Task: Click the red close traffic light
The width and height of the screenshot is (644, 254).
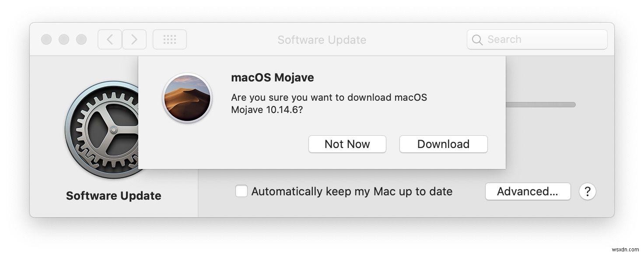Action: 46,39
